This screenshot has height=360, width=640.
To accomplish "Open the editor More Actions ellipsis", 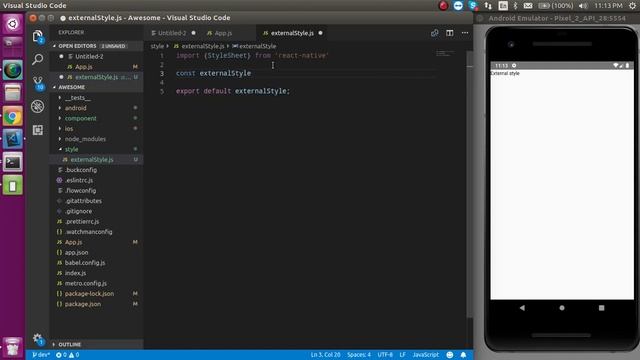I will pos(465,33).
